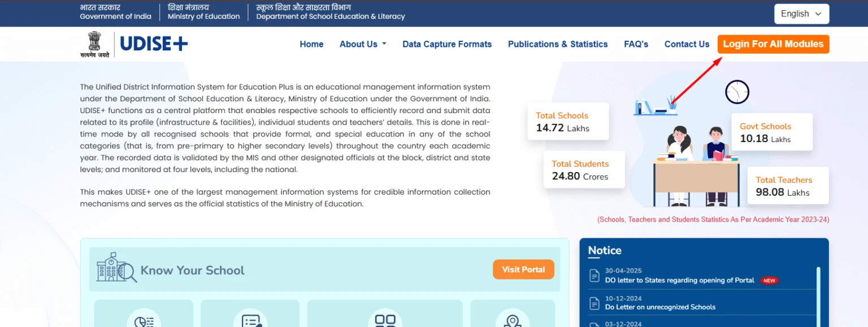
Task: Click the Government of India header text
Action: tap(116, 16)
